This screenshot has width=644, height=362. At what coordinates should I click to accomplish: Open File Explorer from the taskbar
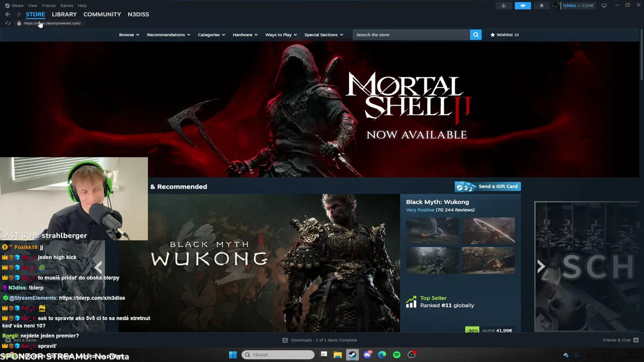[x=338, y=355]
